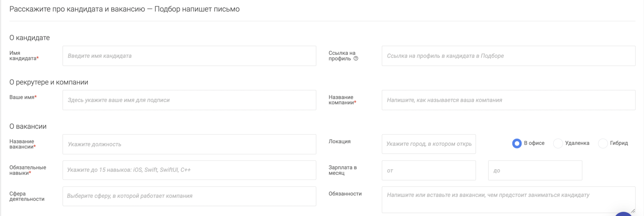
Task: Choose the Удаленка work format option
Action: point(558,143)
